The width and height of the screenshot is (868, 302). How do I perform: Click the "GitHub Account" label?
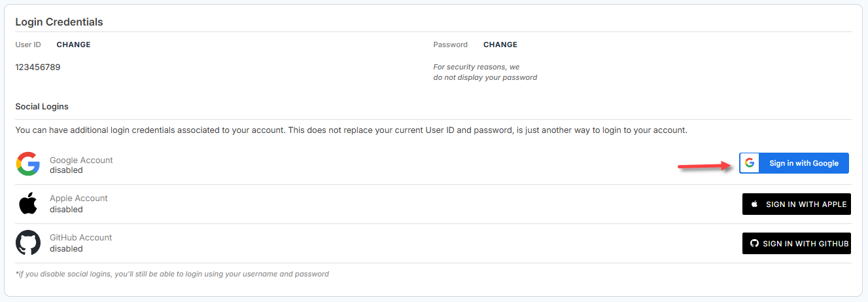[x=80, y=238]
